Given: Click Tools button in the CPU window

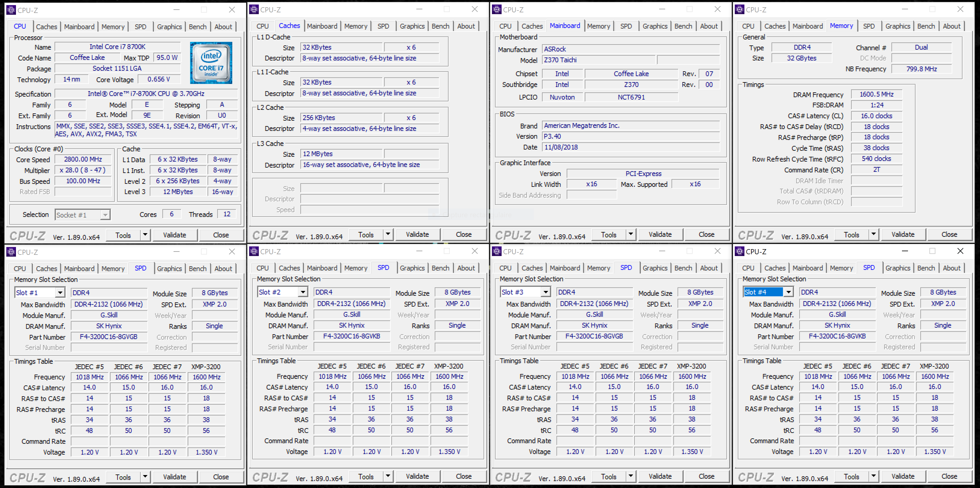Looking at the screenshot, I should [x=123, y=235].
